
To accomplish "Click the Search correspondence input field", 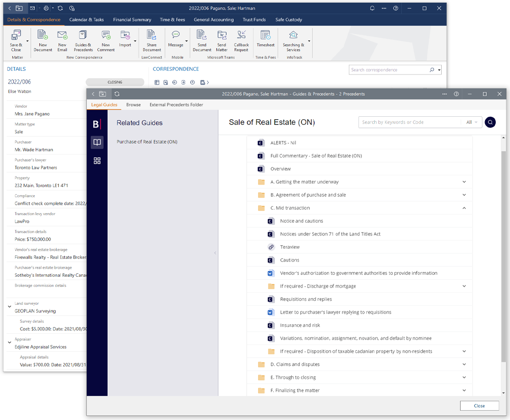I will coord(389,70).
